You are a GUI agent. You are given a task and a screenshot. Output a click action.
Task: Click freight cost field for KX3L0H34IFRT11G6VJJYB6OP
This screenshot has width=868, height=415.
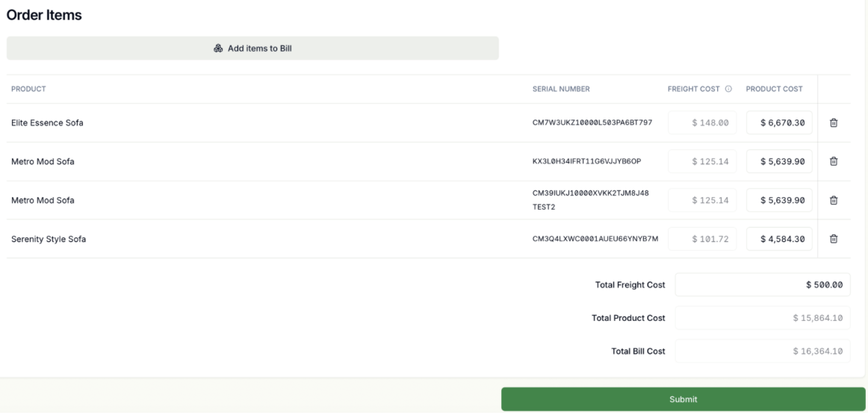click(x=702, y=161)
